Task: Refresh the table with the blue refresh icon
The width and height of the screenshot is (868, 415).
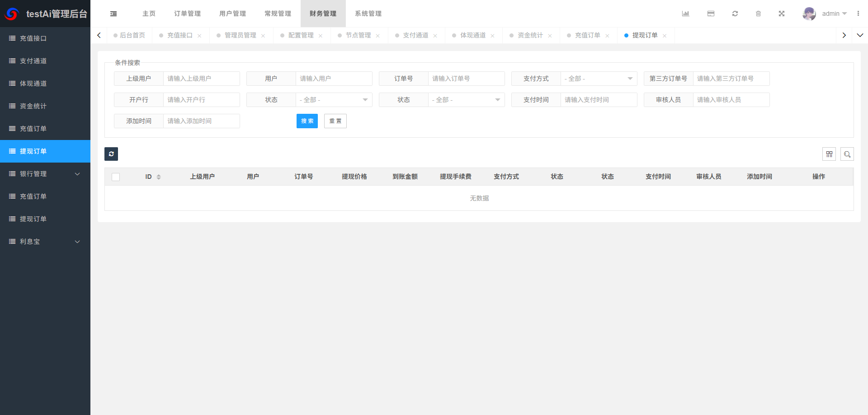Action: pos(111,154)
